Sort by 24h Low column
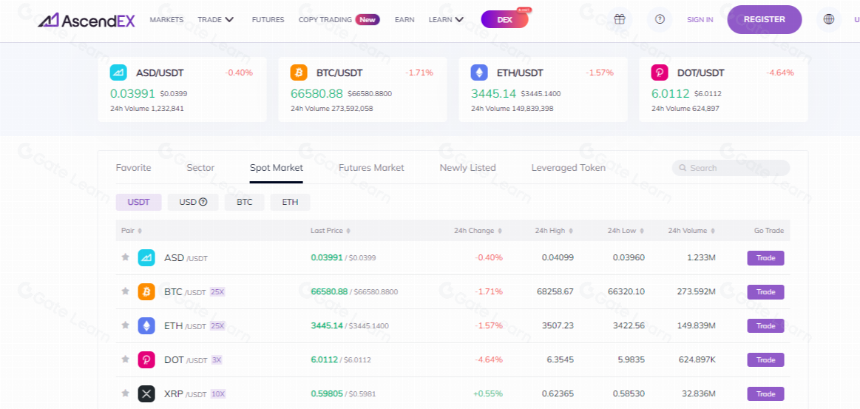 click(626, 231)
